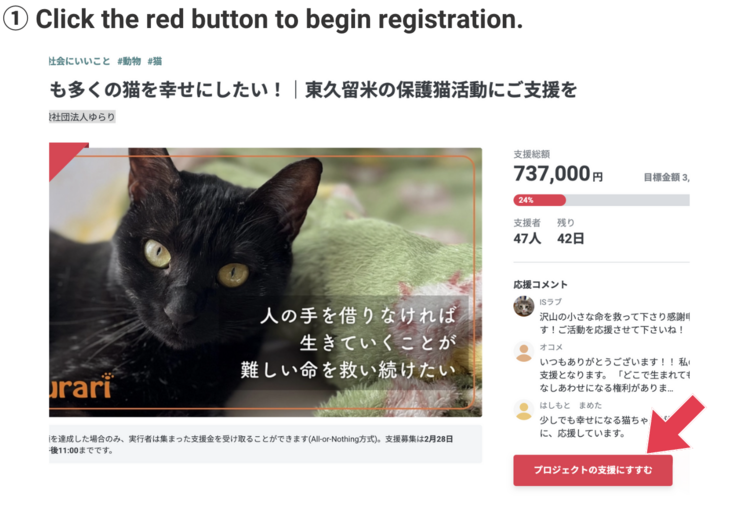736x509 pixels.
Task: Click オコメ commenter's avatar icon
Action: tap(524, 352)
